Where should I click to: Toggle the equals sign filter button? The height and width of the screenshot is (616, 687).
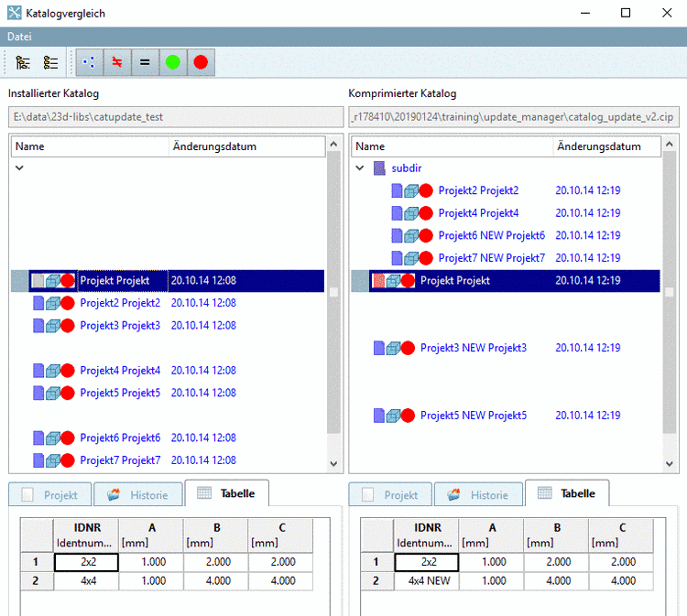point(145,63)
